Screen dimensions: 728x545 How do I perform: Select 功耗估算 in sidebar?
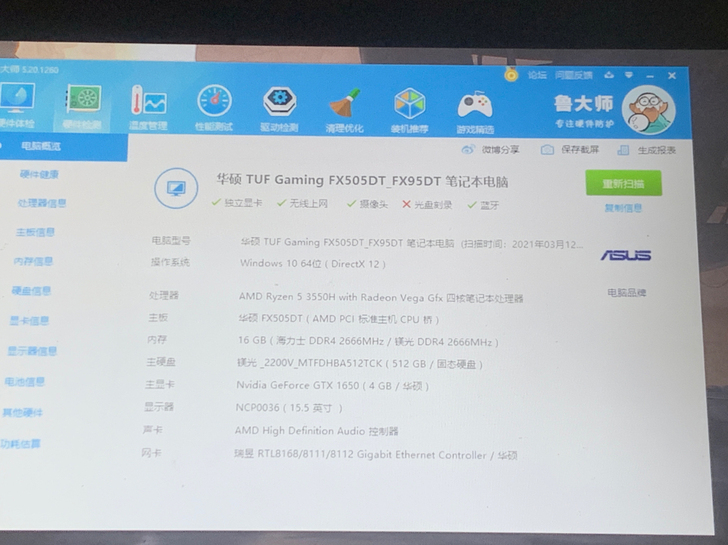20,444
